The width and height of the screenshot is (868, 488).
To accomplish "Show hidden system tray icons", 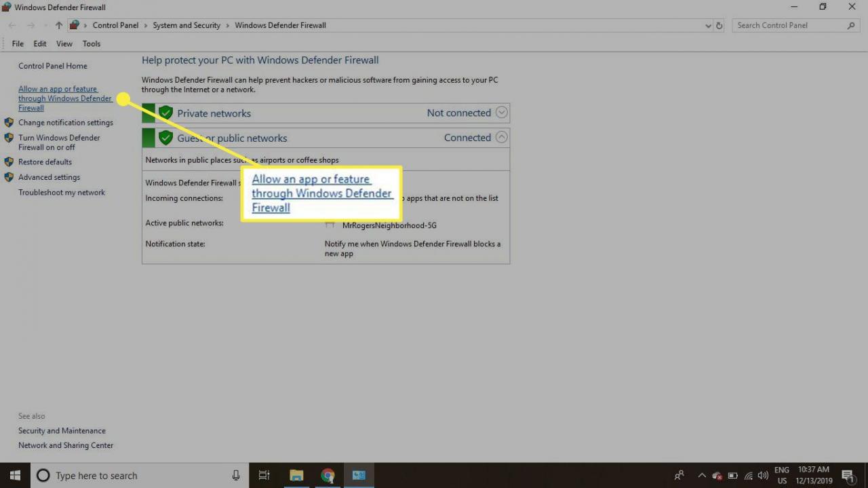I will tap(702, 476).
